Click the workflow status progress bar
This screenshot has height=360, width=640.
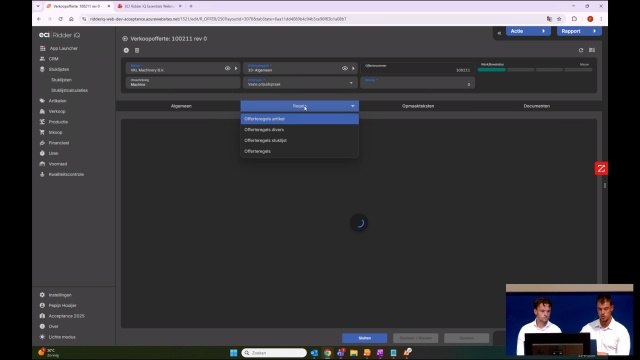tap(535, 70)
